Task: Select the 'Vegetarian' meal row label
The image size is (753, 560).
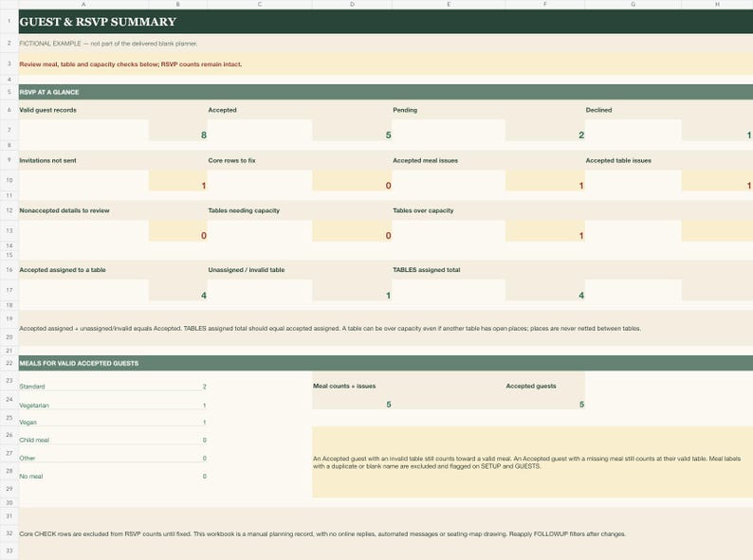Action: pyautogui.click(x=34, y=406)
